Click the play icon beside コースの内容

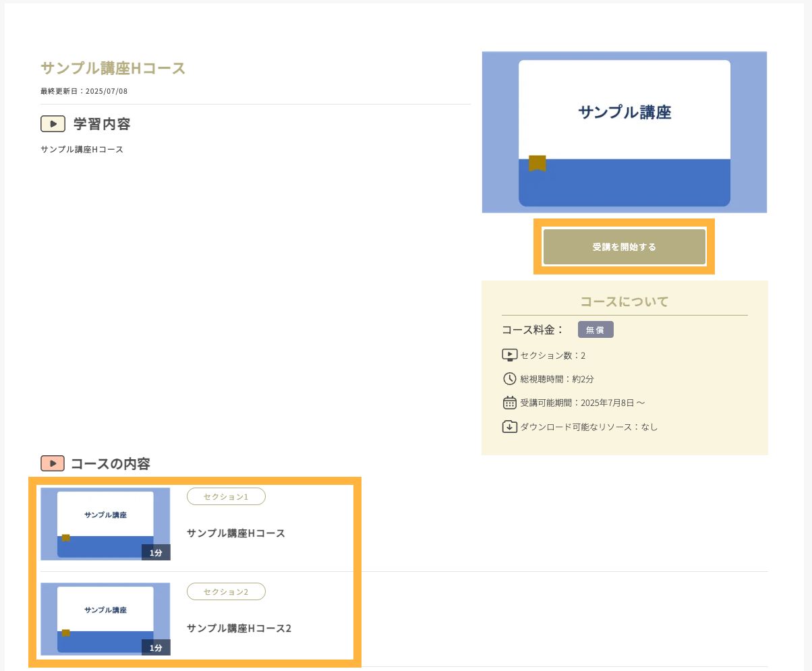pyautogui.click(x=53, y=463)
